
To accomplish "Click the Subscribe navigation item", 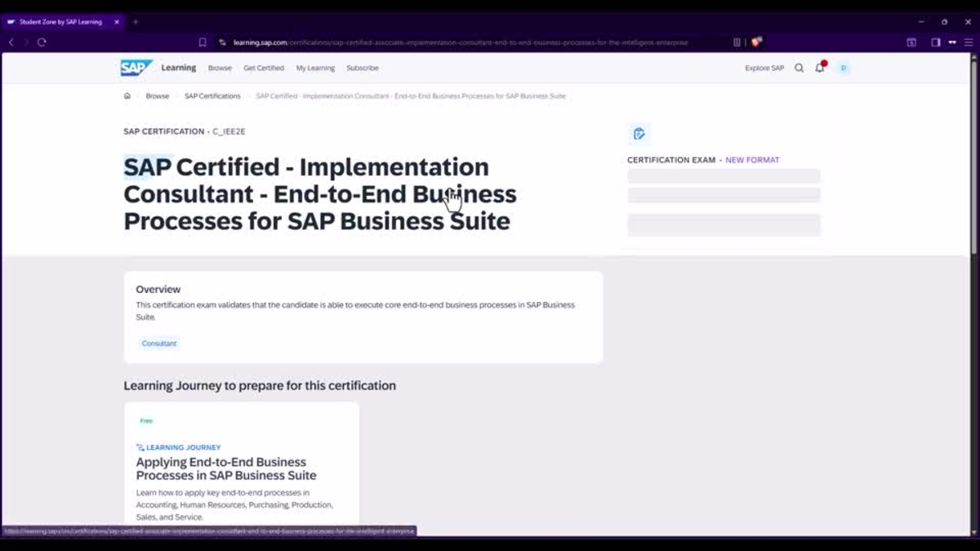I will point(363,69).
